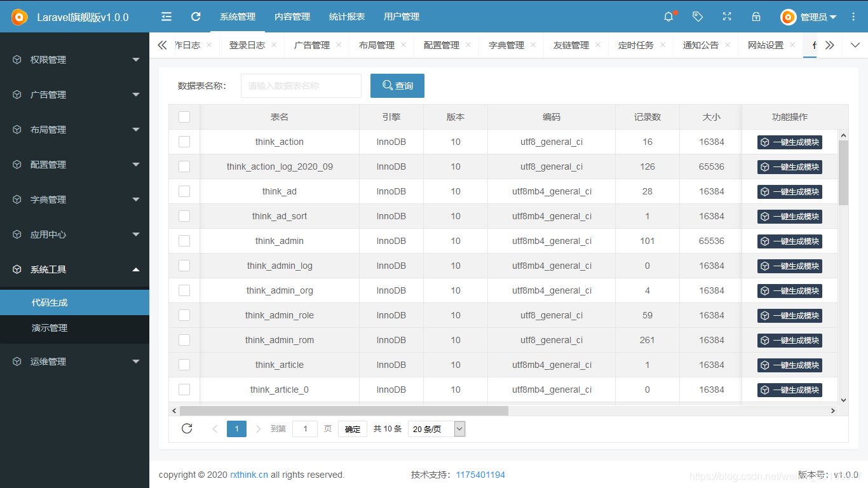Close the 字典管理 tab
The height and width of the screenshot is (488, 868).
coord(533,45)
